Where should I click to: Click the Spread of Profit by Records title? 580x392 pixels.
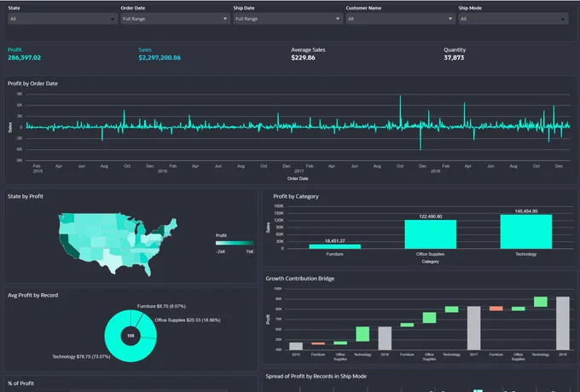[x=316, y=376]
